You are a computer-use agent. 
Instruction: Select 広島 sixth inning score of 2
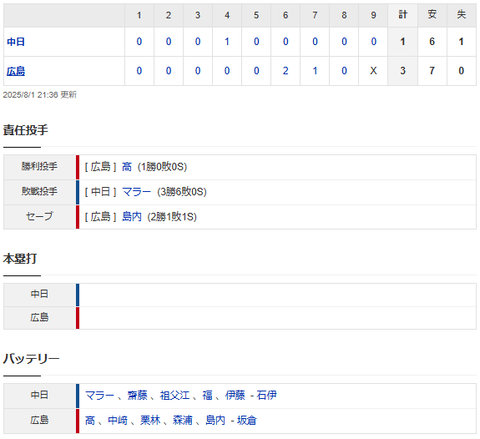click(285, 71)
